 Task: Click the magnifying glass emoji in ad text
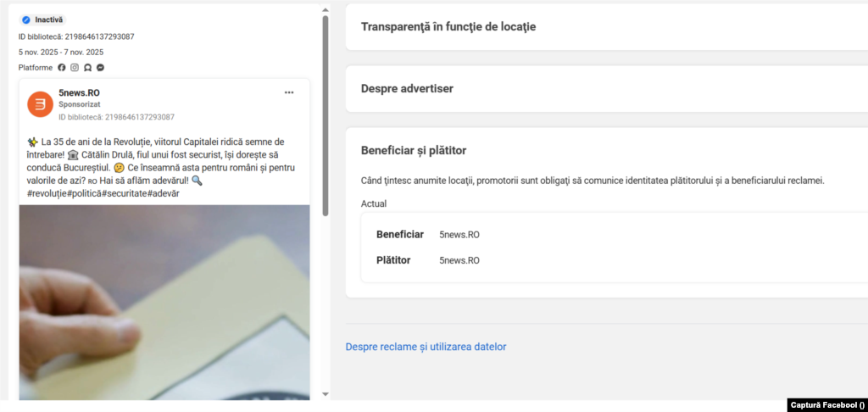click(197, 181)
